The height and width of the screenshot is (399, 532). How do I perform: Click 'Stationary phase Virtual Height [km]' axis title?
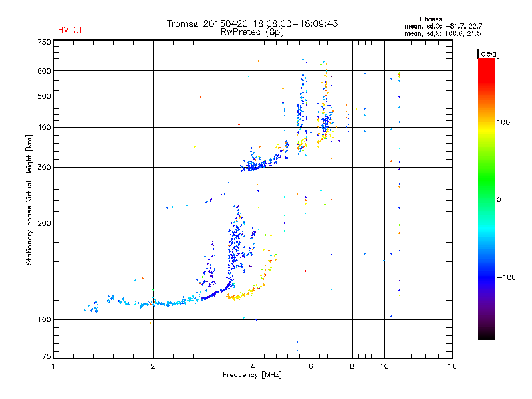tap(29, 200)
